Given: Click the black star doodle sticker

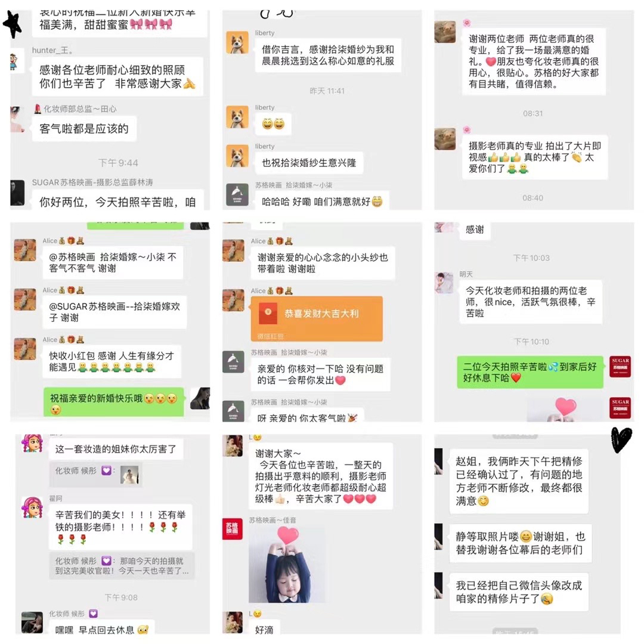Looking at the screenshot, I should point(13,24).
